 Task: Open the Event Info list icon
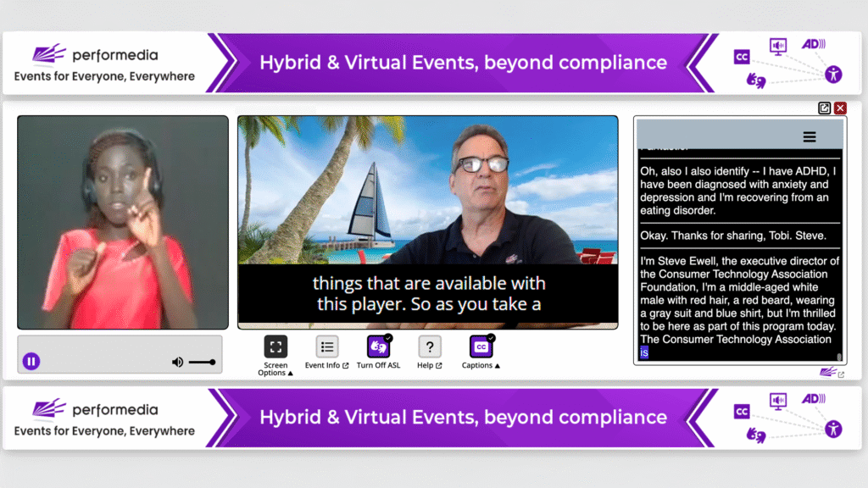tap(327, 347)
